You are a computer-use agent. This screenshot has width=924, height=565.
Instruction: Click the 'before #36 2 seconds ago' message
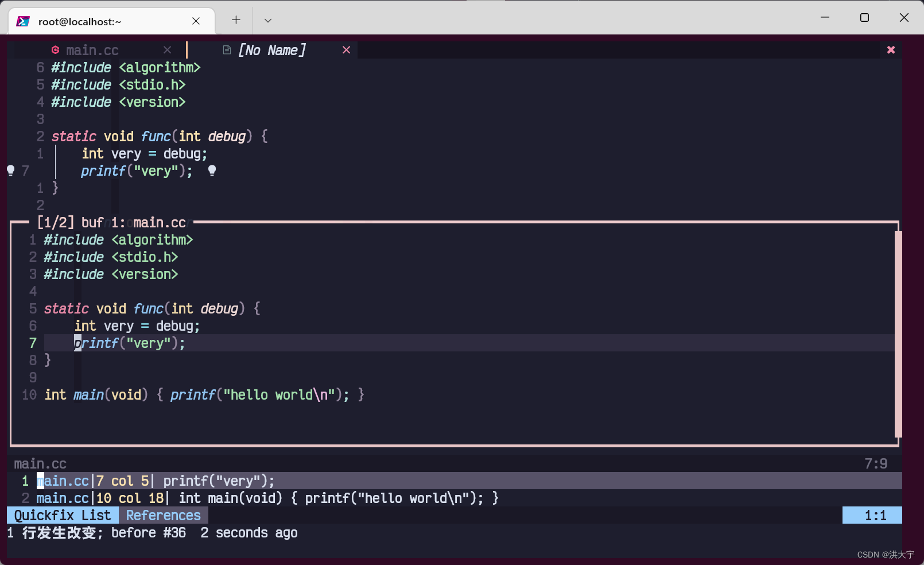point(204,533)
